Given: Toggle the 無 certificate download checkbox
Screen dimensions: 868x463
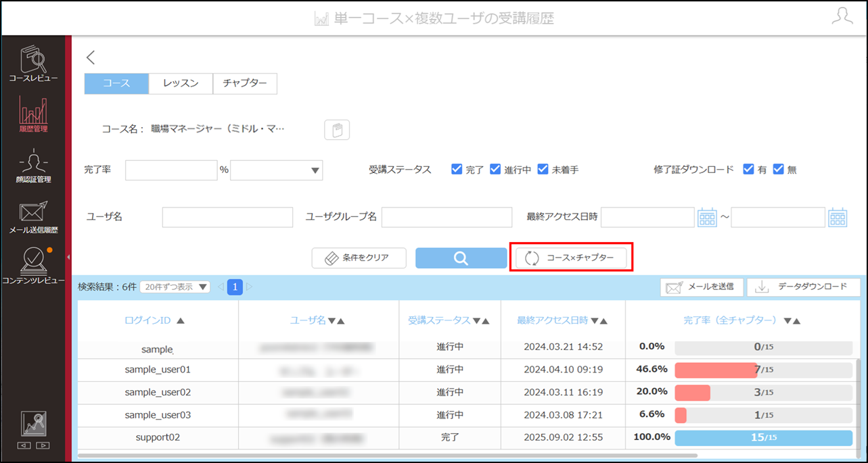Looking at the screenshot, I should 778,169.
